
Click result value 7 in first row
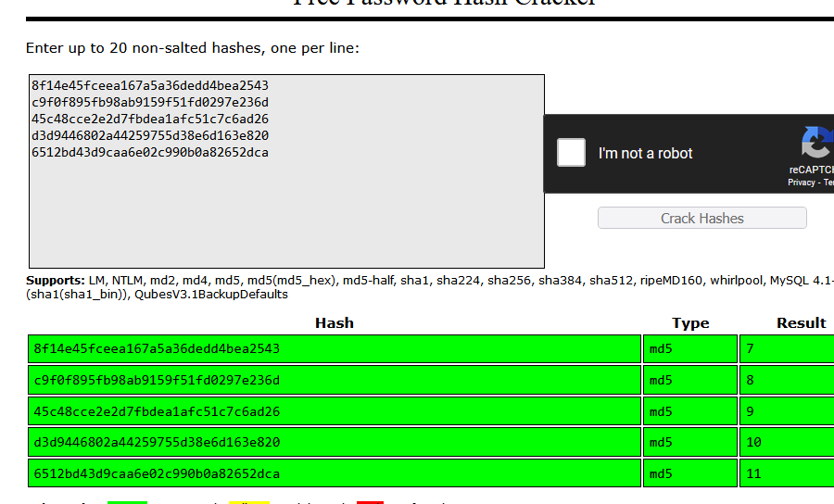(x=750, y=349)
